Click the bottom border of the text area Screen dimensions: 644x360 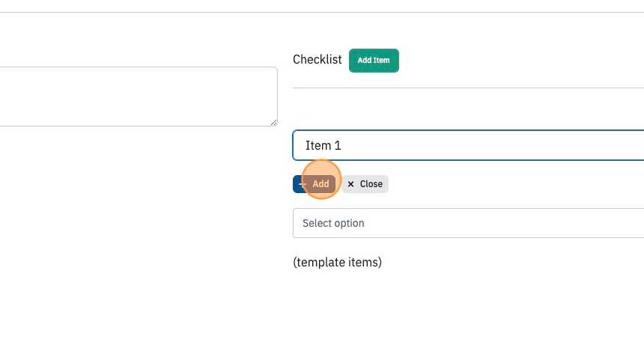click(x=139, y=126)
